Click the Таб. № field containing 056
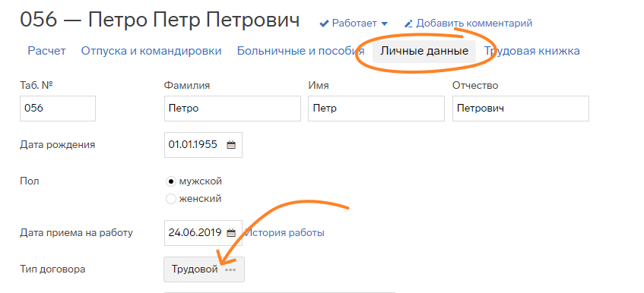Viewport: 644px width, 293px height. click(58, 109)
